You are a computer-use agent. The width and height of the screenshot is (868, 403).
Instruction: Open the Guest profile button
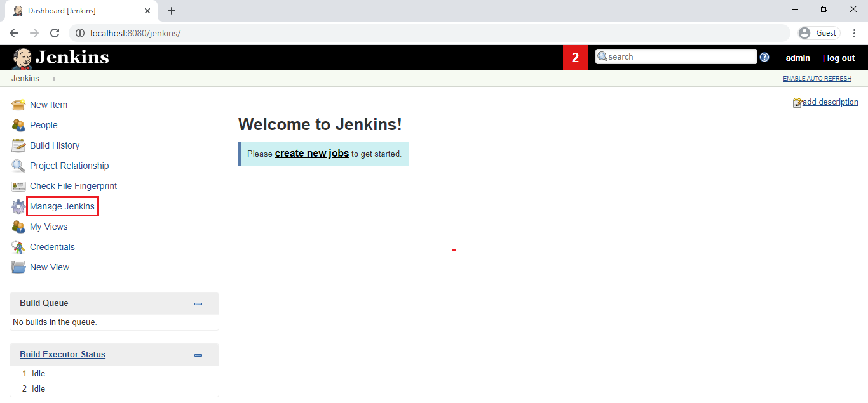tap(820, 33)
